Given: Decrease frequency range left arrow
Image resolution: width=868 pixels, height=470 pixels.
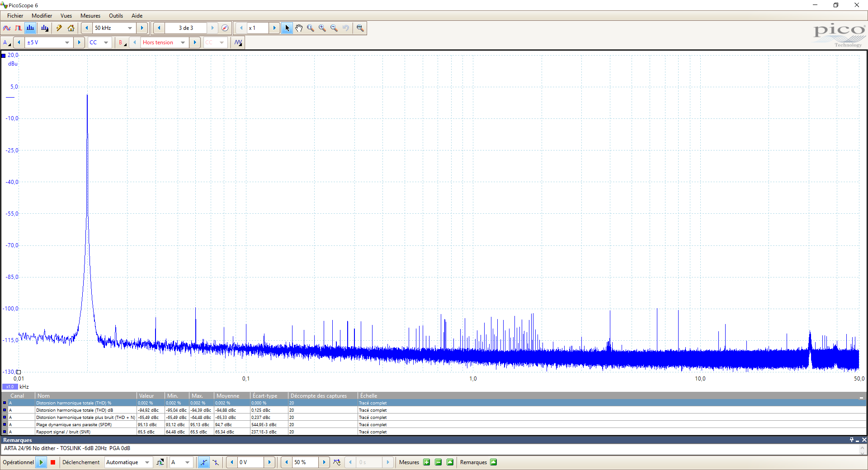Looking at the screenshot, I should coord(87,28).
